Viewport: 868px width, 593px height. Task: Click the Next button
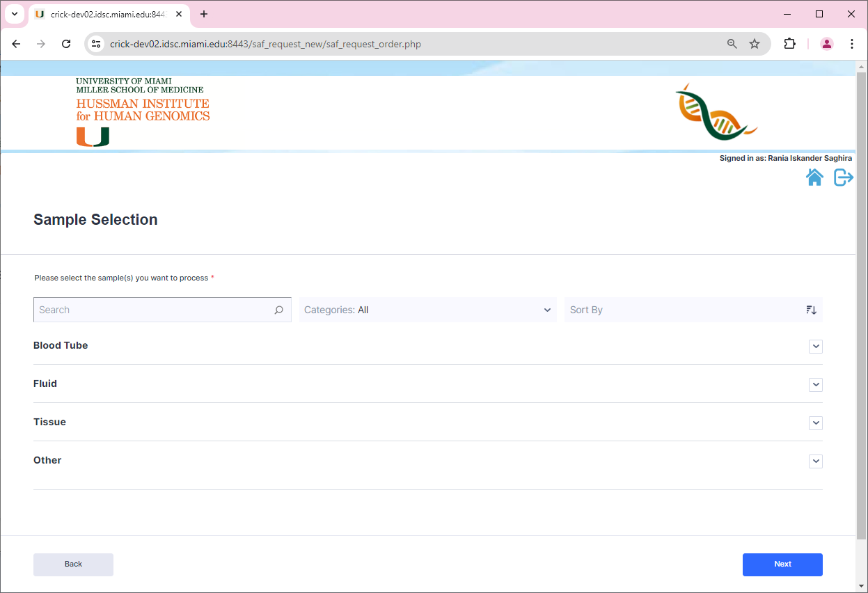click(x=782, y=564)
